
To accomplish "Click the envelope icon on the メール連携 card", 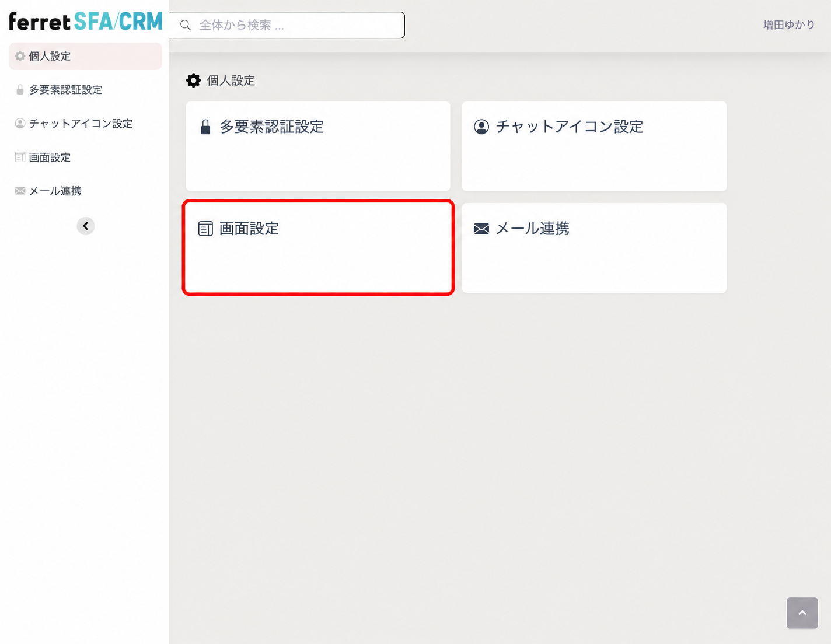I will [481, 229].
